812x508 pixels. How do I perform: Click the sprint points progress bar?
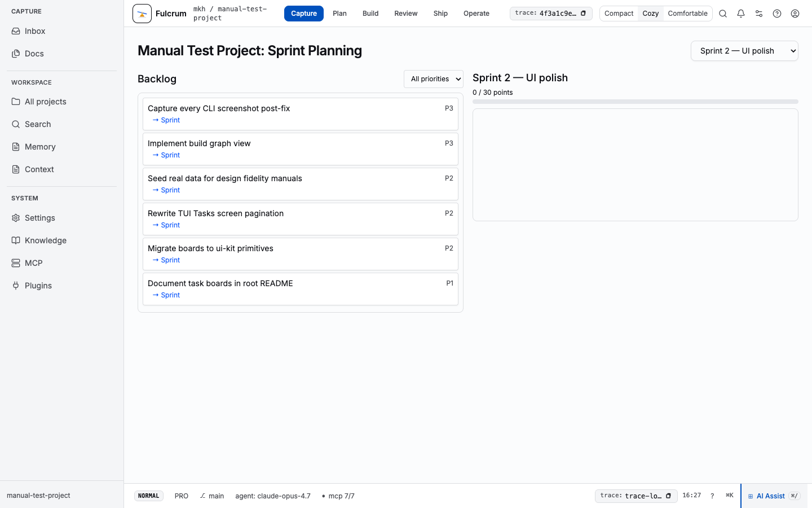[636, 102]
